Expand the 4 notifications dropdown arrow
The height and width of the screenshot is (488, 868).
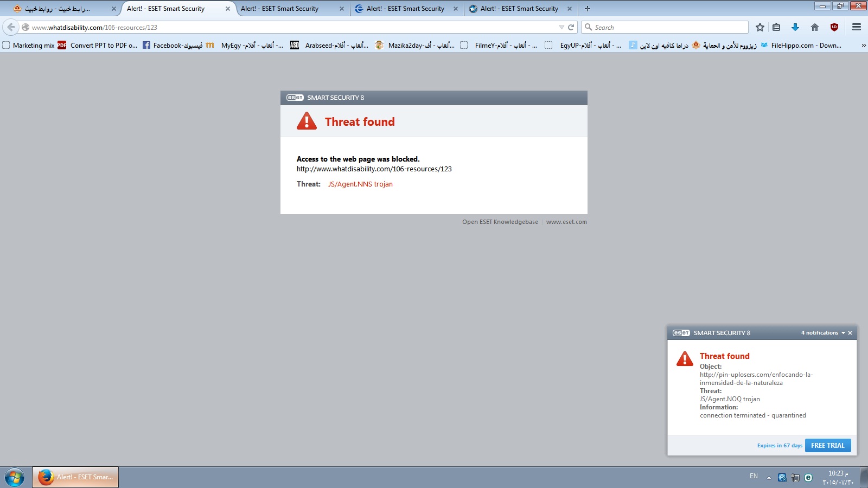[x=843, y=333]
